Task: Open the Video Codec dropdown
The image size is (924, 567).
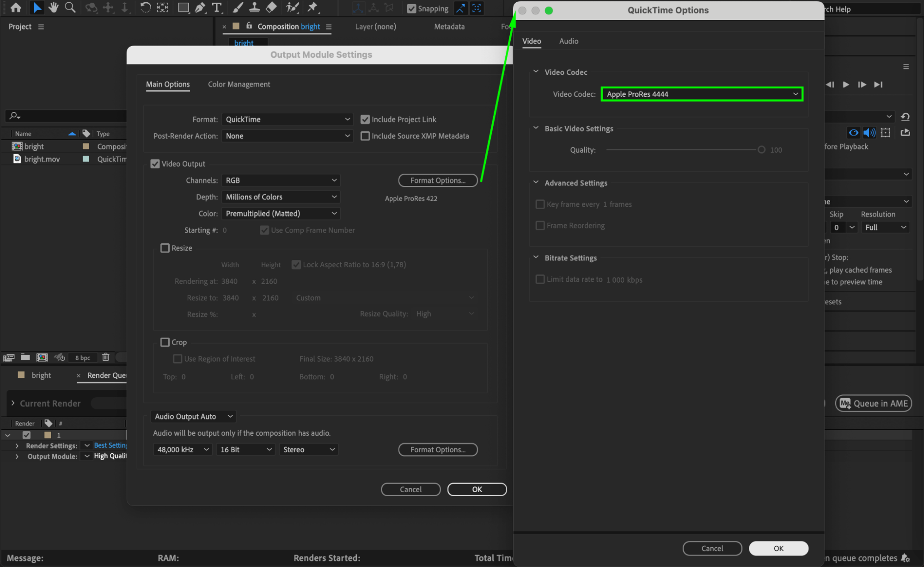Action: tap(702, 94)
